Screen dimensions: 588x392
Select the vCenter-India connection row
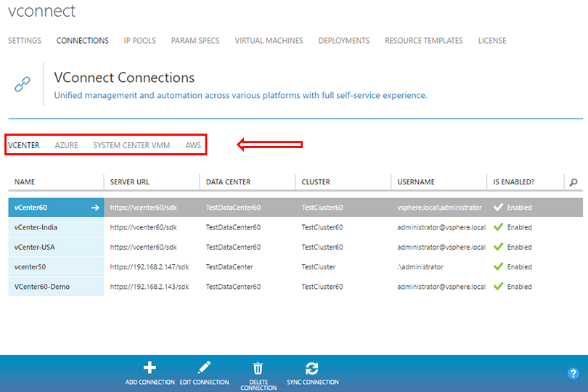(295, 227)
